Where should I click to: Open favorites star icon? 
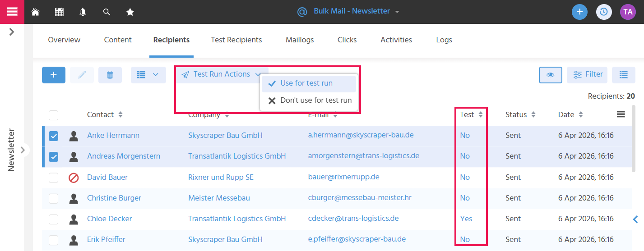point(130,12)
